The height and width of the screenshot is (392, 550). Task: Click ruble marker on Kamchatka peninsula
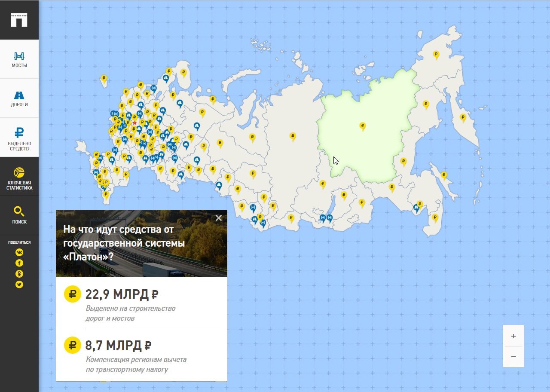point(463,116)
